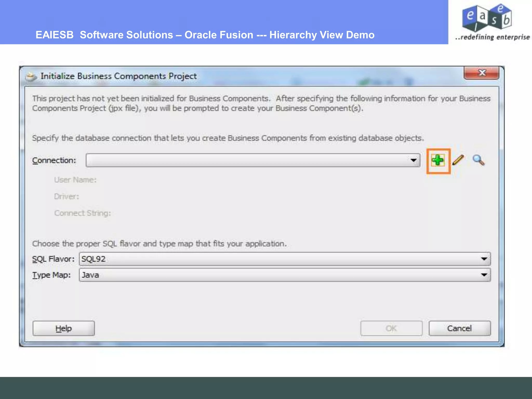This screenshot has height=399, width=532.
Task: Click the Cancel button
Action: pyautogui.click(x=460, y=328)
